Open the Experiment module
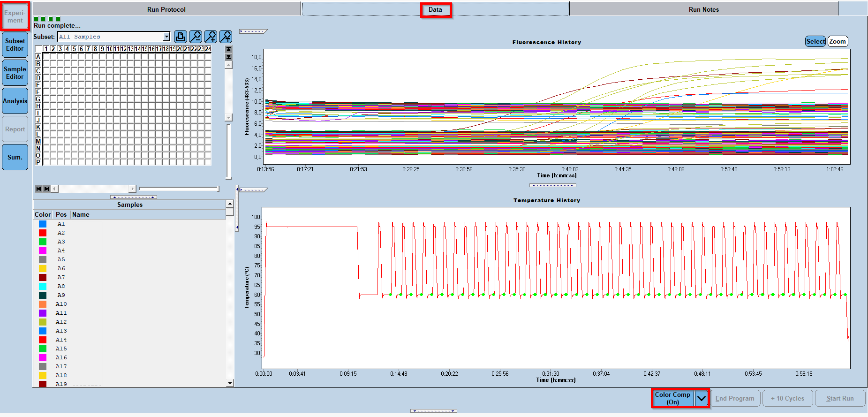The height and width of the screenshot is (417, 868). (15, 16)
